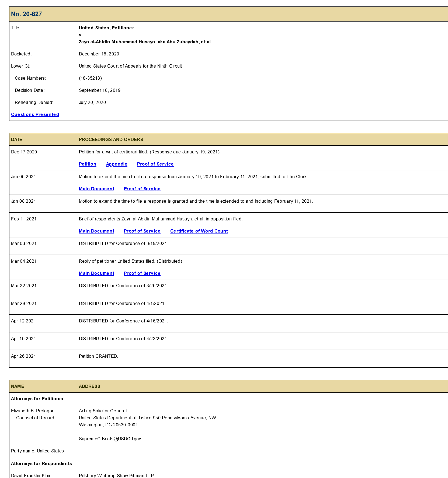
Task: Click the Mar 04 2021 date cell
Action: point(24,261)
